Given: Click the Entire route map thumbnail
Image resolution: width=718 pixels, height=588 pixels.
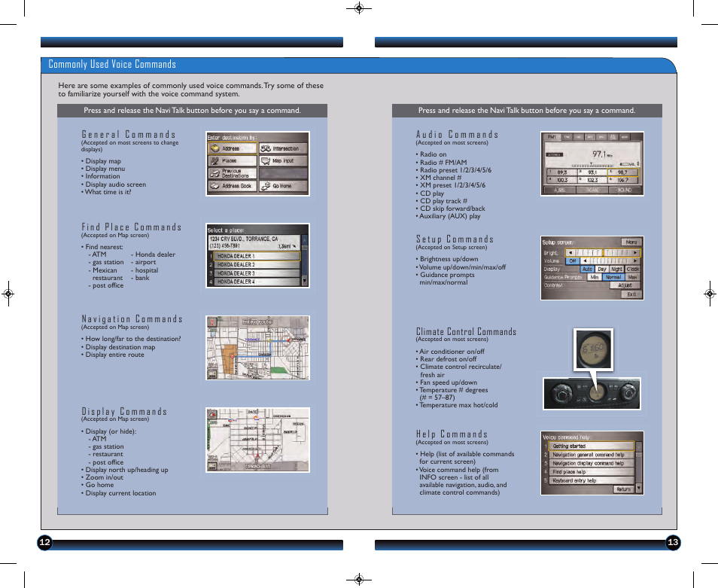Looking at the screenshot, I should 257,348.
